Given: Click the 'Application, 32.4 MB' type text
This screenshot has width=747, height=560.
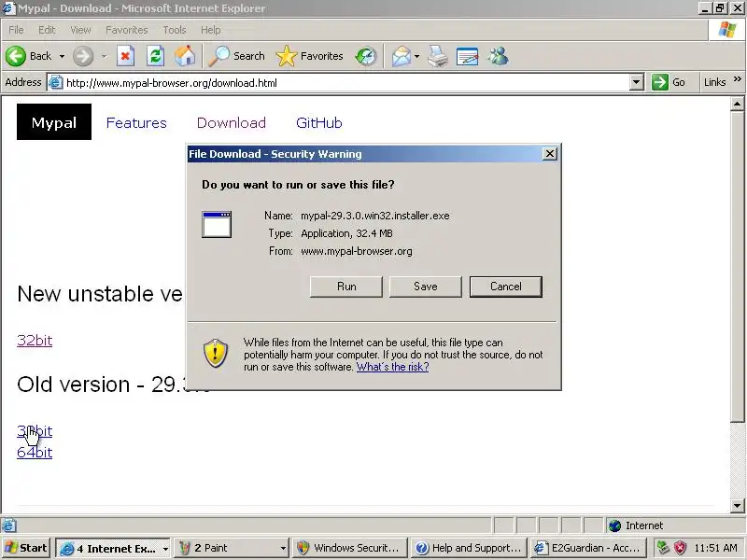Looking at the screenshot, I should tap(346, 233).
